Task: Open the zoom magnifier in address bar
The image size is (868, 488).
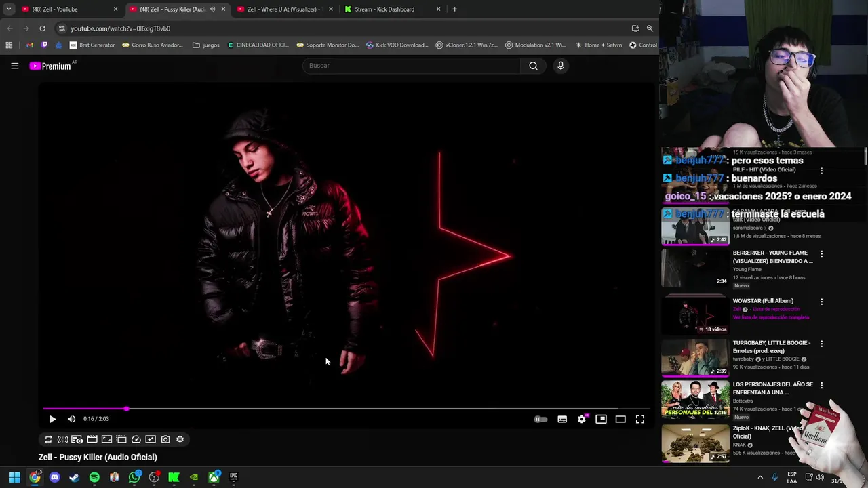Action: (x=650, y=28)
